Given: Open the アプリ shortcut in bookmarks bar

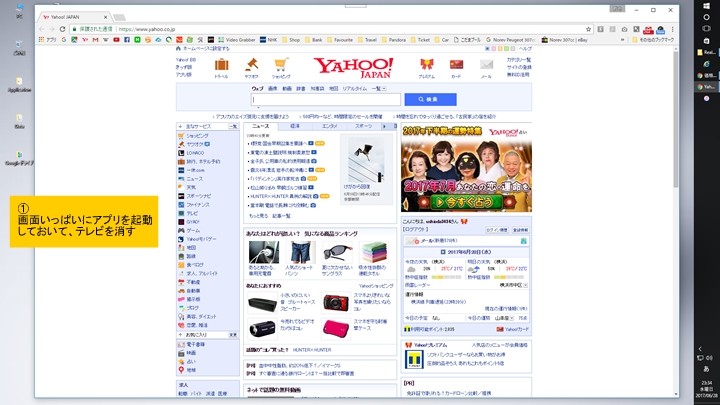Looking at the screenshot, I should point(48,40).
